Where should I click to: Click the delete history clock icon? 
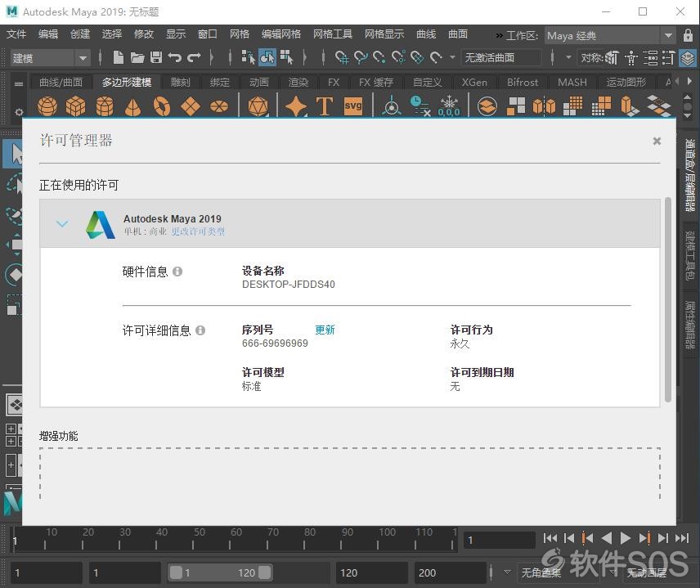click(420, 106)
